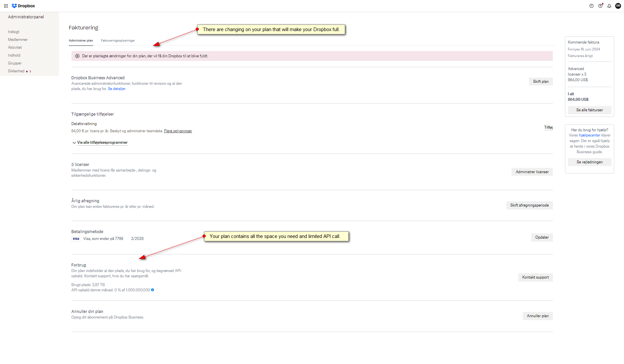Click the Dropbox logo
624x364 pixels.
pyautogui.click(x=23, y=6)
